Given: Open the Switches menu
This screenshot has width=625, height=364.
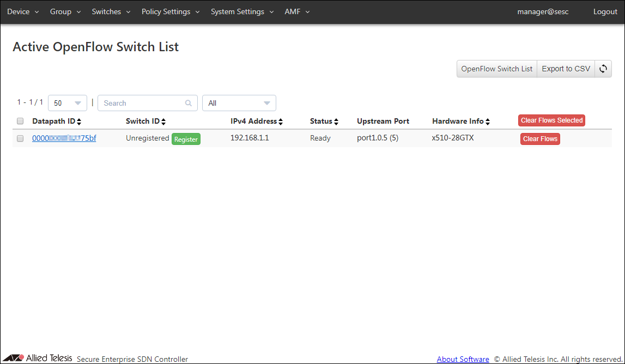Looking at the screenshot, I should (x=111, y=11).
